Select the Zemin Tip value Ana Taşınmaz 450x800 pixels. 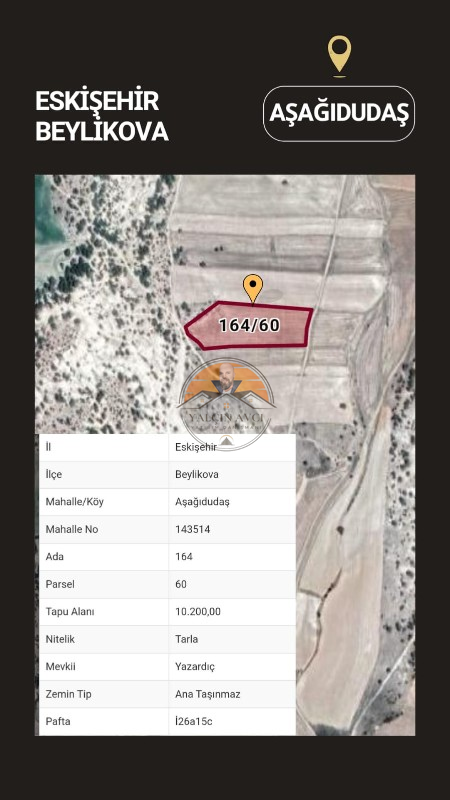(x=208, y=694)
